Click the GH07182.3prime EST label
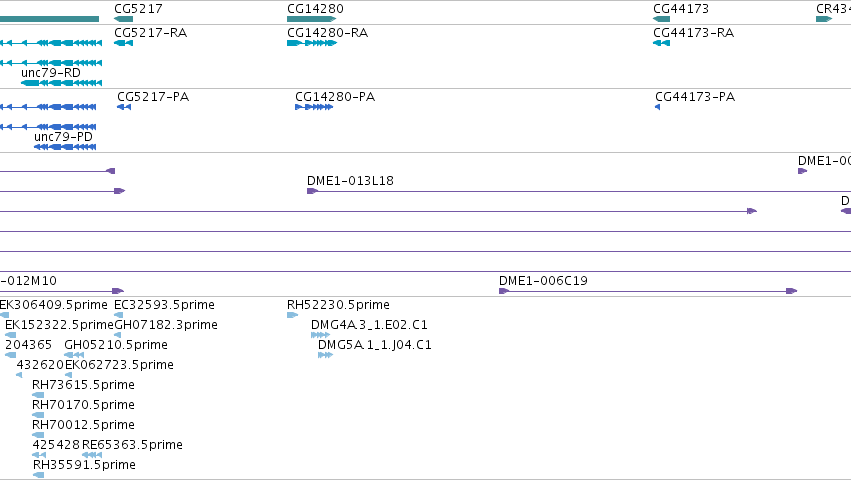 pos(166,325)
